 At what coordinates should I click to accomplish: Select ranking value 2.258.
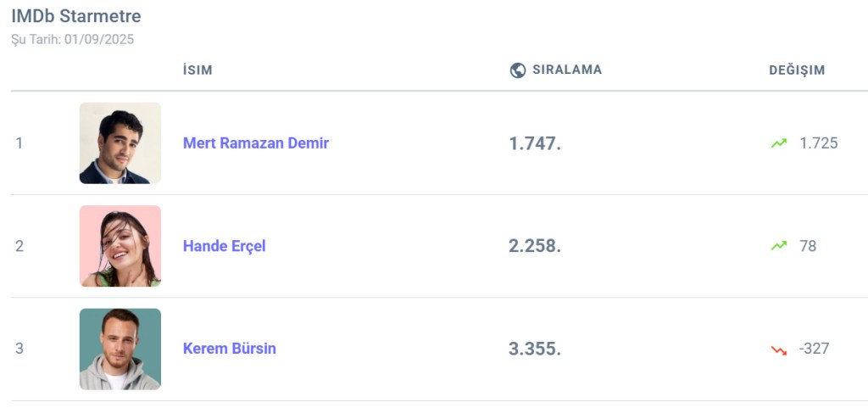535,246
